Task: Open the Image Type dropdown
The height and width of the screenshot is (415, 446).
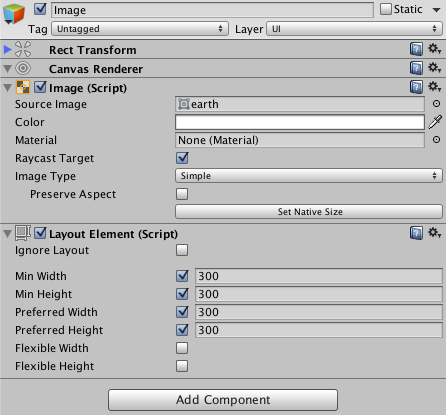Action: (x=309, y=176)
